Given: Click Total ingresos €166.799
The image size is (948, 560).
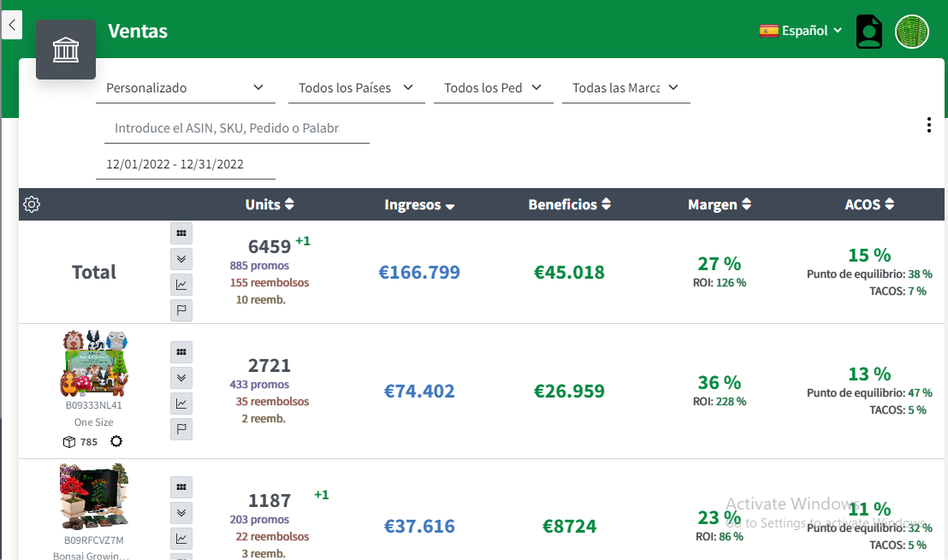Looking at the screenshot, I should (419, 273).
